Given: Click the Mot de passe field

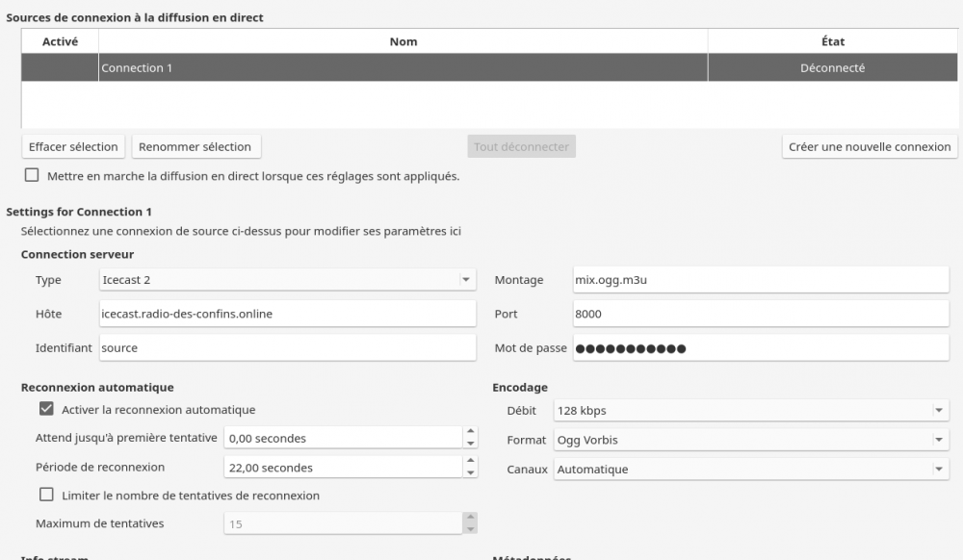Looking at the screenshot, I should pos(760,347).
